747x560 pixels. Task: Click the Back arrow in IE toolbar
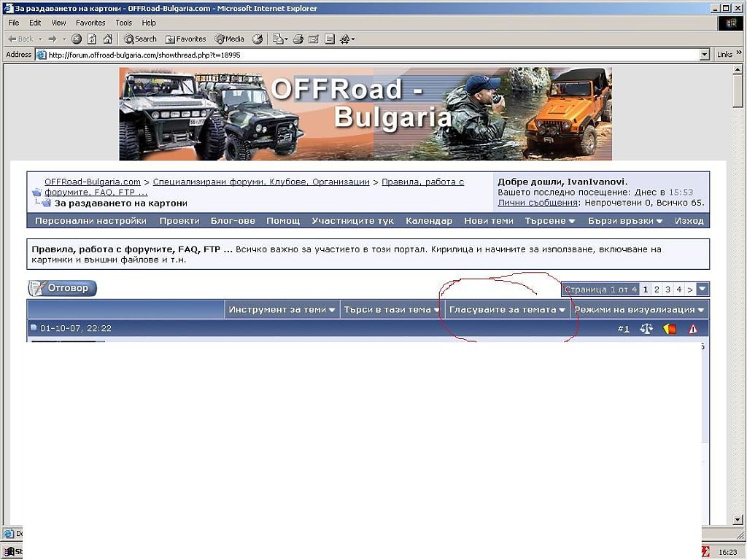20,39
